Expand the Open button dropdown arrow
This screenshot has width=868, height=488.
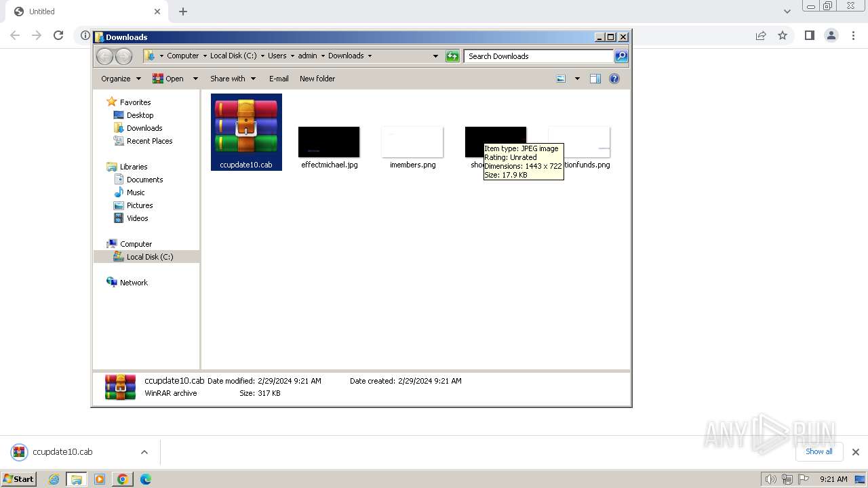click(x=195, y=79)
